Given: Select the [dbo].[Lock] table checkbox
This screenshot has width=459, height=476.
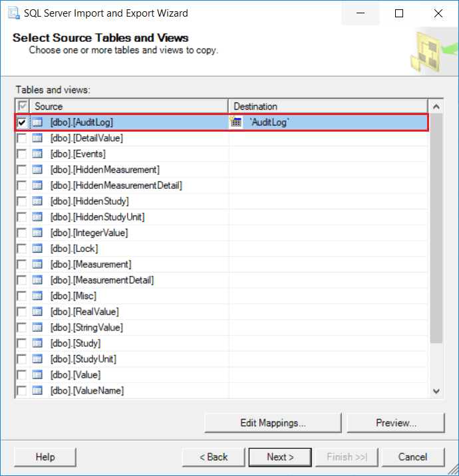Looking at the screenshot, I should [22, 249].
